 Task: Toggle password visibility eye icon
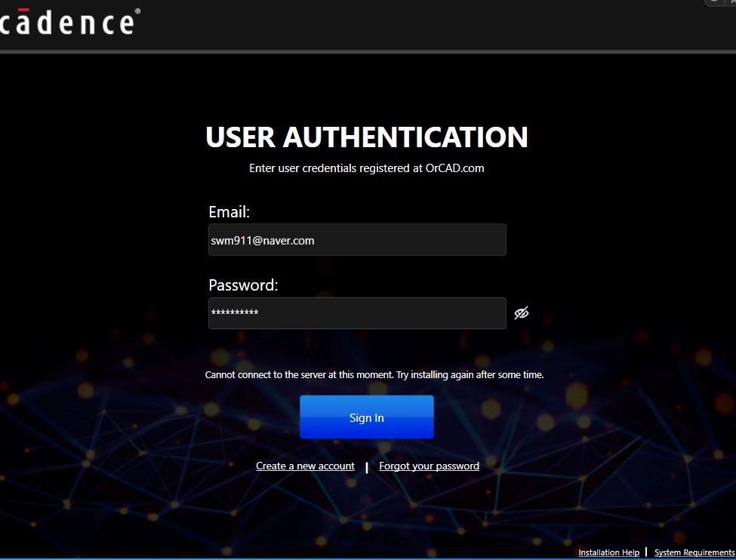[521, 312]
